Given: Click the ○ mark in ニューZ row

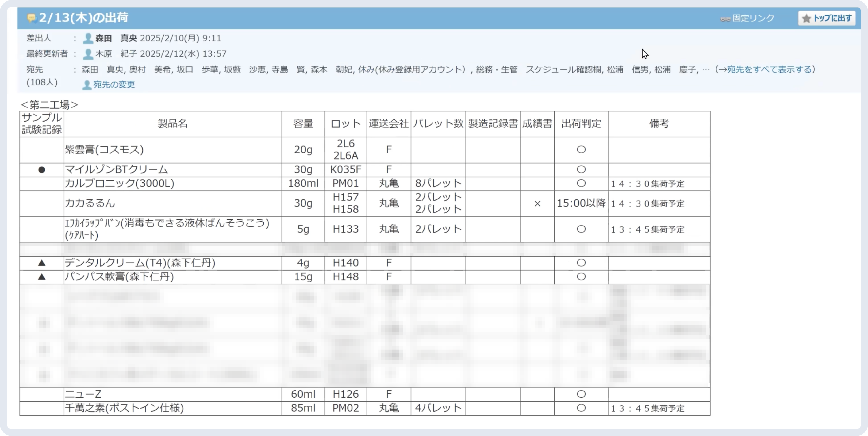Looking at the screenshot, I should pos(581,394).
